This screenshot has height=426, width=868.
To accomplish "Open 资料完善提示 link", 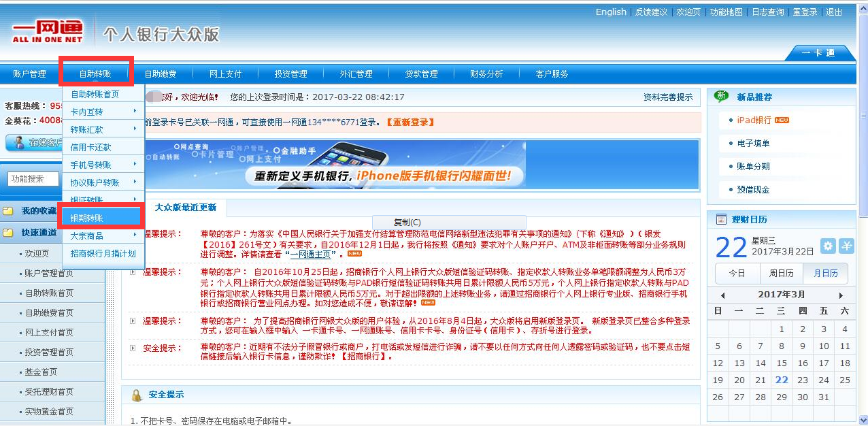I will coord(668,97).
